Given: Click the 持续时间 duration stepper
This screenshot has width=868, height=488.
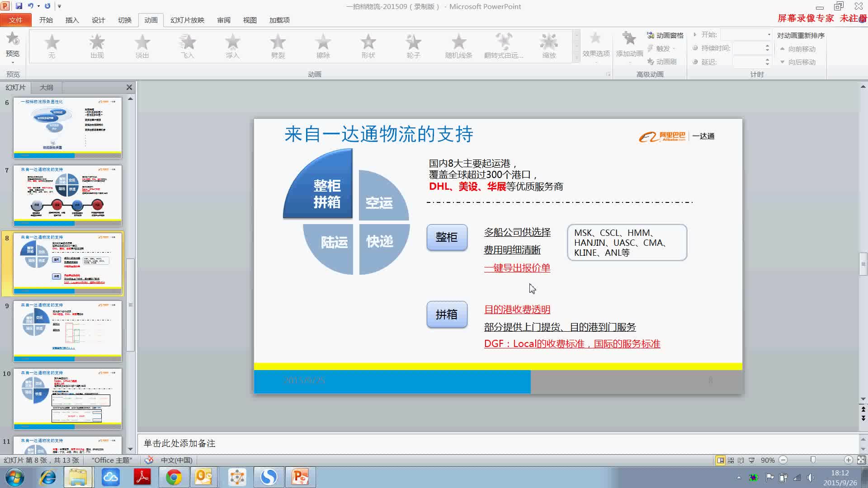Looking at the screenshot, I should coord(767,48).
